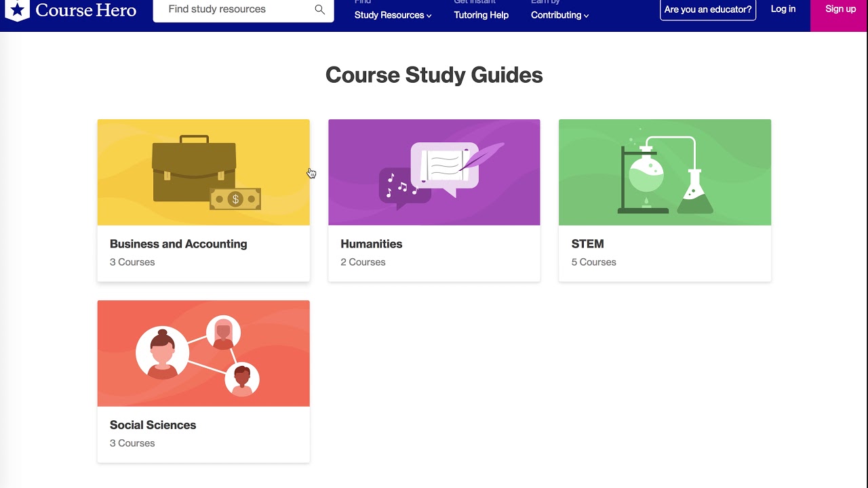Image resolution: width=868 pixels, height=488 pixels.
Task: Click '3 Courses' under Social Sciences
Action: tap(132, 443)
